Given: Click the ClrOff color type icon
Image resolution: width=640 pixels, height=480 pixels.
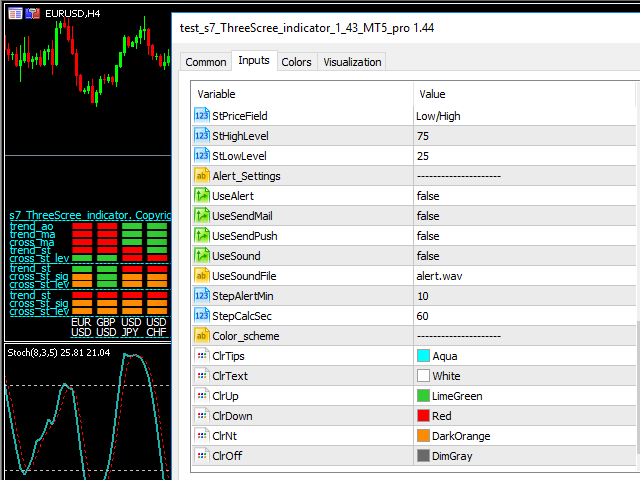Looking at the screenshot, I should (x=201, y=456).
